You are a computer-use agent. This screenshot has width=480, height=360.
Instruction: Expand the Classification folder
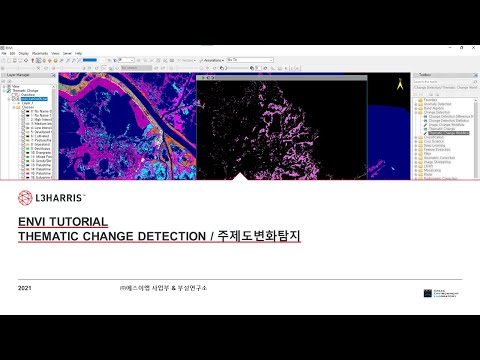pos(416,137)
